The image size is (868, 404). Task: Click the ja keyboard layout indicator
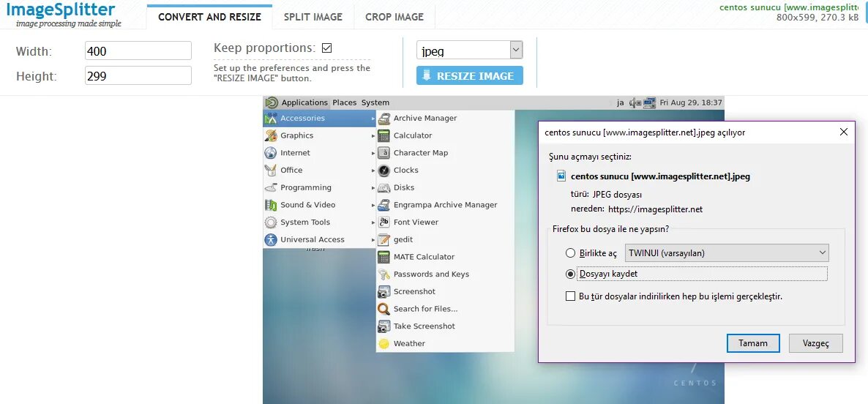(621, 102)
